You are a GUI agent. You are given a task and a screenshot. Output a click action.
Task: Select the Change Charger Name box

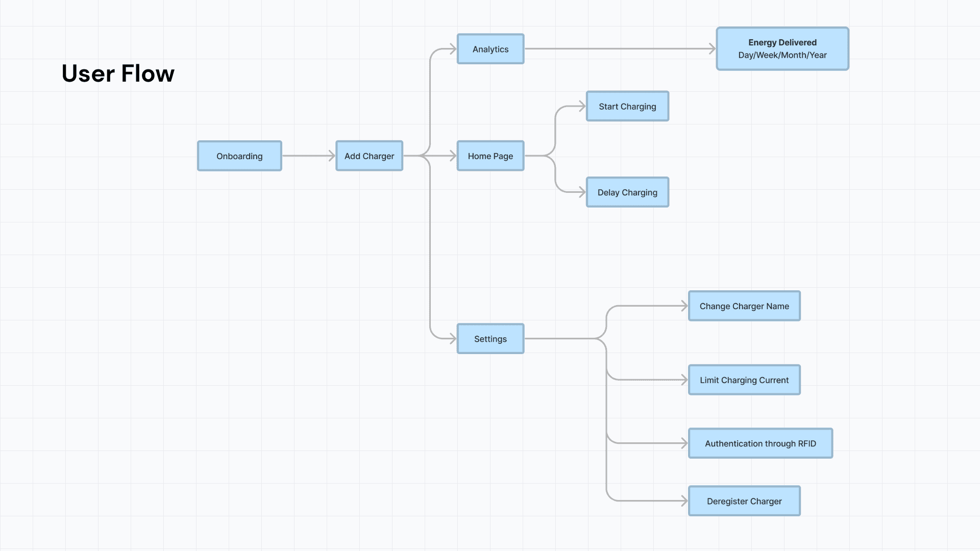pos(744,306)
